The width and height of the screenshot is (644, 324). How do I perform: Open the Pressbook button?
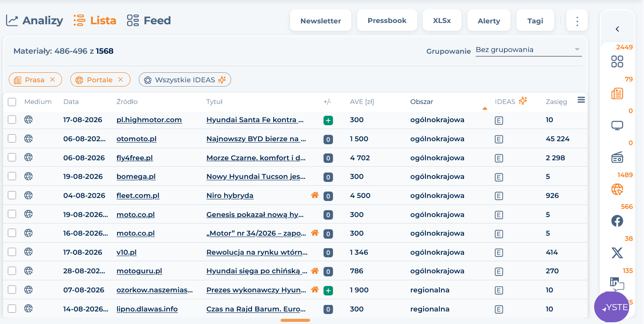click(x=387, y=20)
